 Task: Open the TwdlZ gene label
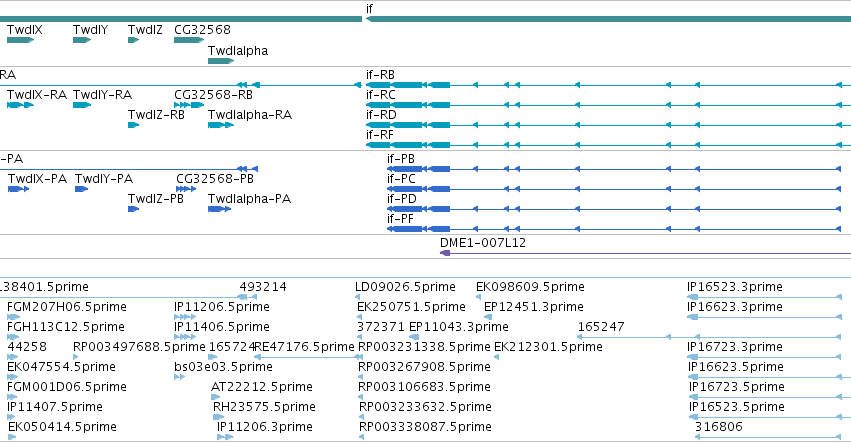tap(145, 30)
